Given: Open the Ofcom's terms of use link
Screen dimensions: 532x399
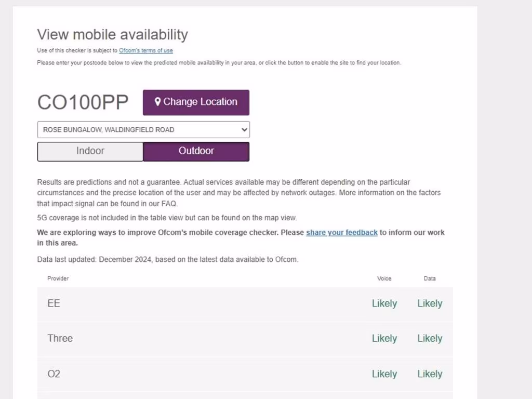Looking at the screenshot, I should click(146, 50).
